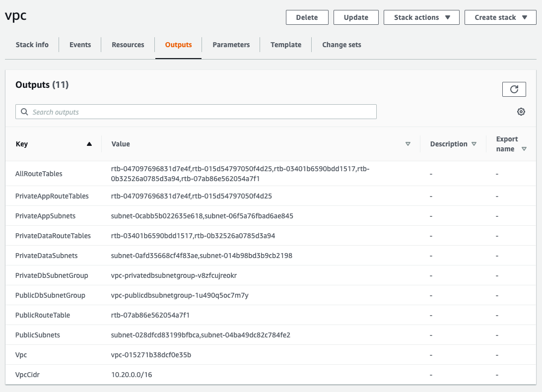Screen dimensions: 542x392
Task: Click the 10.20.0.0/16 CIDR value
Action: [132, 375]
